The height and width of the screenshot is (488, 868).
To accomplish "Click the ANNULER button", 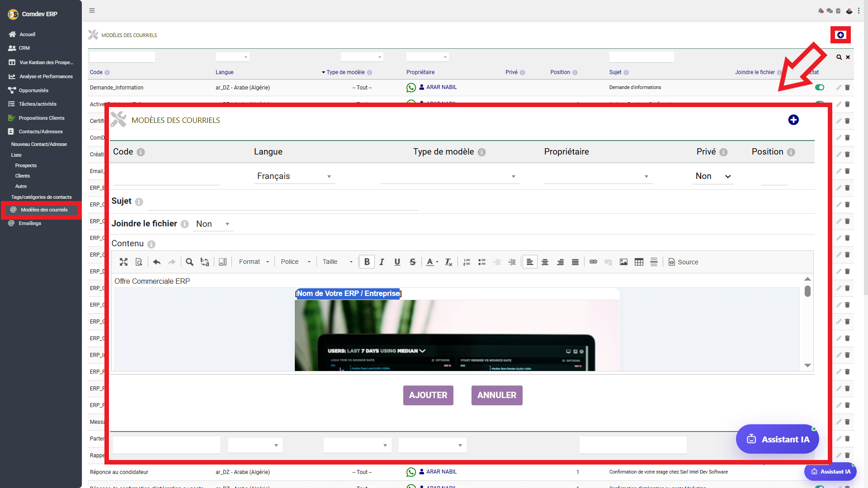I will [497, 395].
